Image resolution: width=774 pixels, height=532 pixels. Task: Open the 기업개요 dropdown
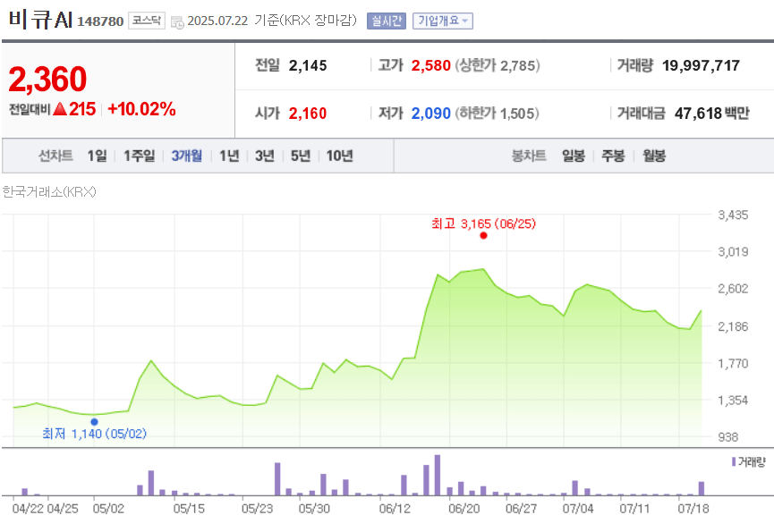click(x=443, y=21)
